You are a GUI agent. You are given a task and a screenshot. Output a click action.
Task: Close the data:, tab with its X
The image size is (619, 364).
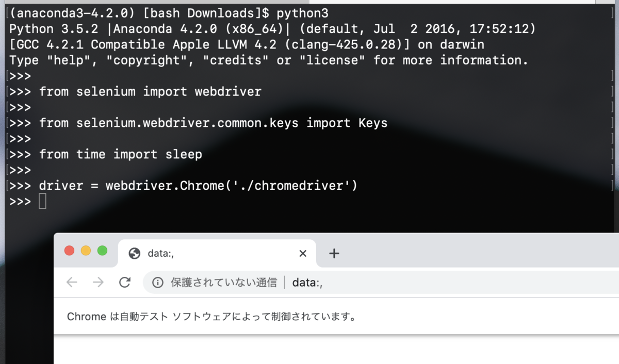coord(302,253)
